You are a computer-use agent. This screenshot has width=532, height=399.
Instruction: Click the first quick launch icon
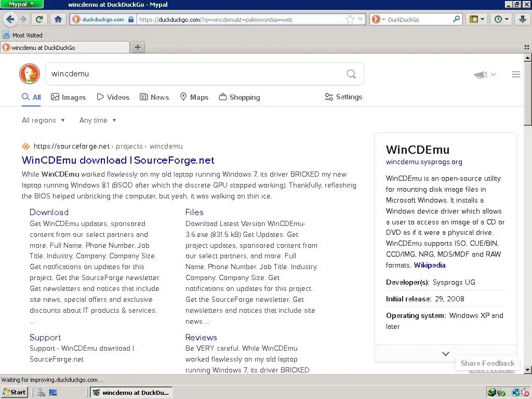tap(42, 393)
